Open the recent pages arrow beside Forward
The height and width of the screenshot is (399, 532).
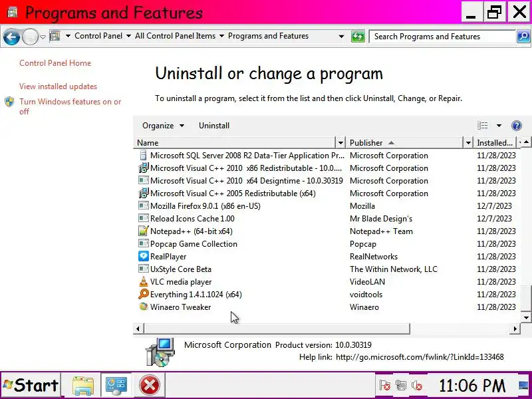point(43,37)
